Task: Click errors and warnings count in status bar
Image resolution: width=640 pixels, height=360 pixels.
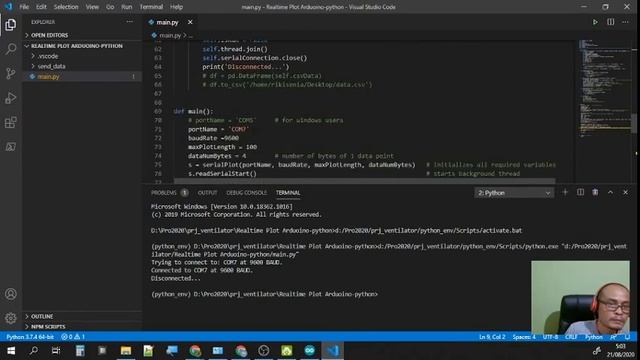Action: click(73, 337)
